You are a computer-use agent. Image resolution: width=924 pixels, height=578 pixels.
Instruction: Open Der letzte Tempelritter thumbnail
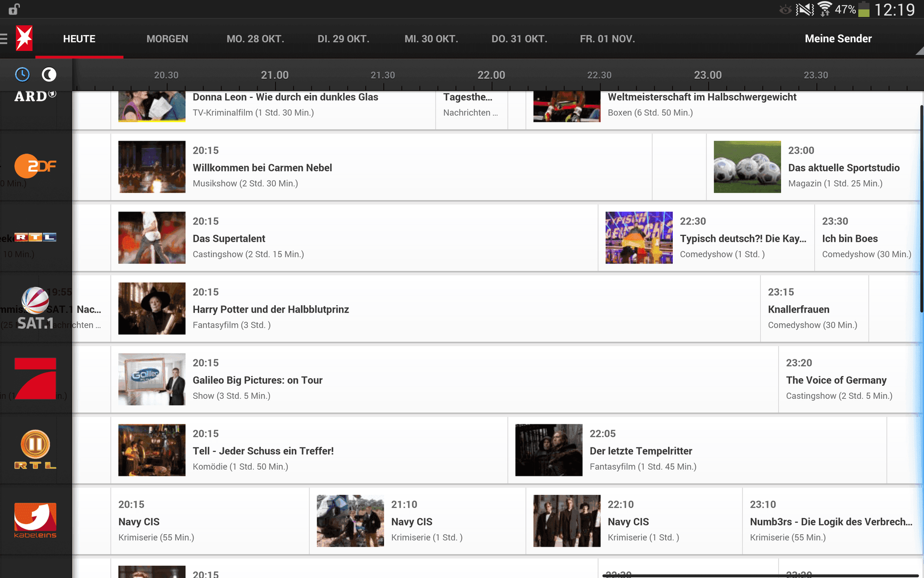pos(549,450)
